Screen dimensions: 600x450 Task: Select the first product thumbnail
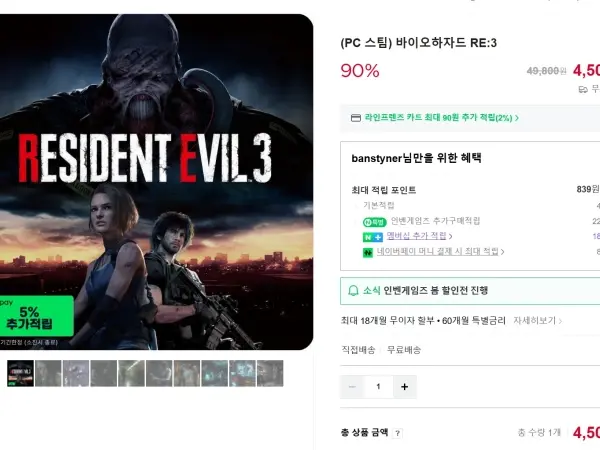[x=20, y=373]
